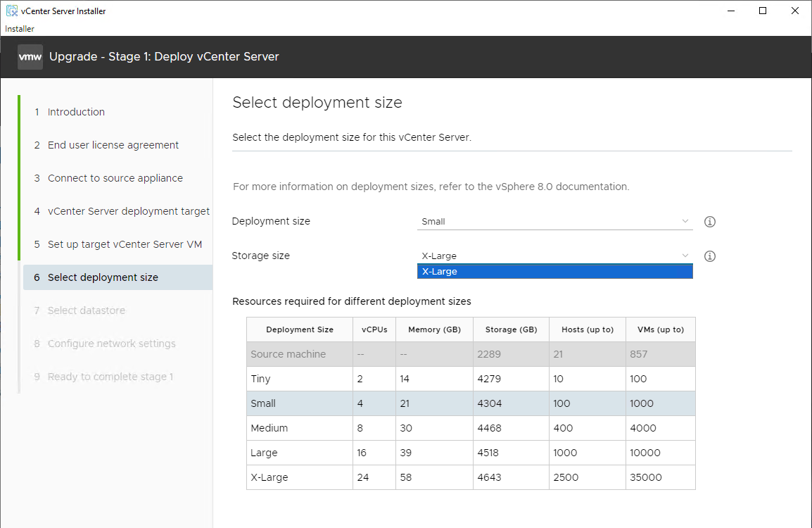This screenshot has width=812, height=528.
Task: Open End user license agreement step
Action: pyautogui.click(x=113, y=145)
